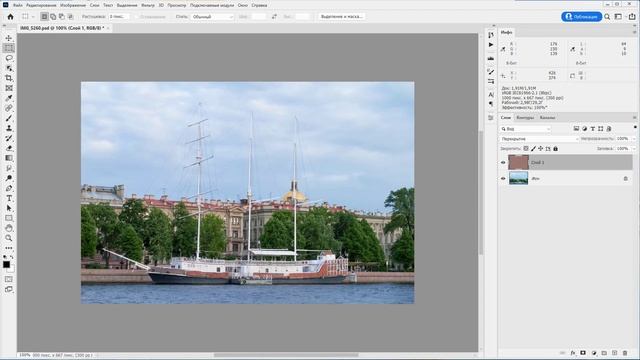640x360 pixels.
Task: Open the Стиль dropdown Обычный
Action: coord(212,17)
